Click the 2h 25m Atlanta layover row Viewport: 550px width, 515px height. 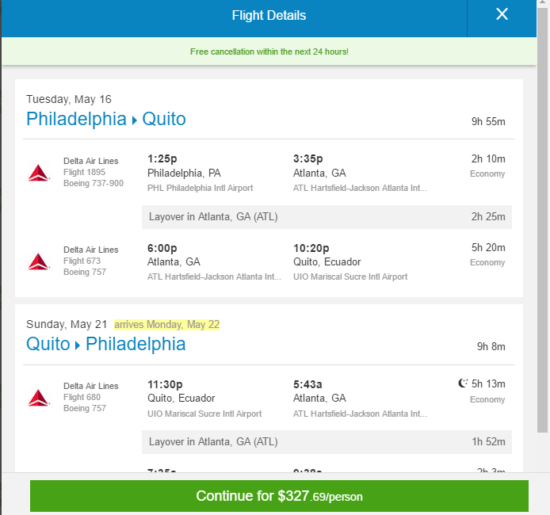pos(327,217)
